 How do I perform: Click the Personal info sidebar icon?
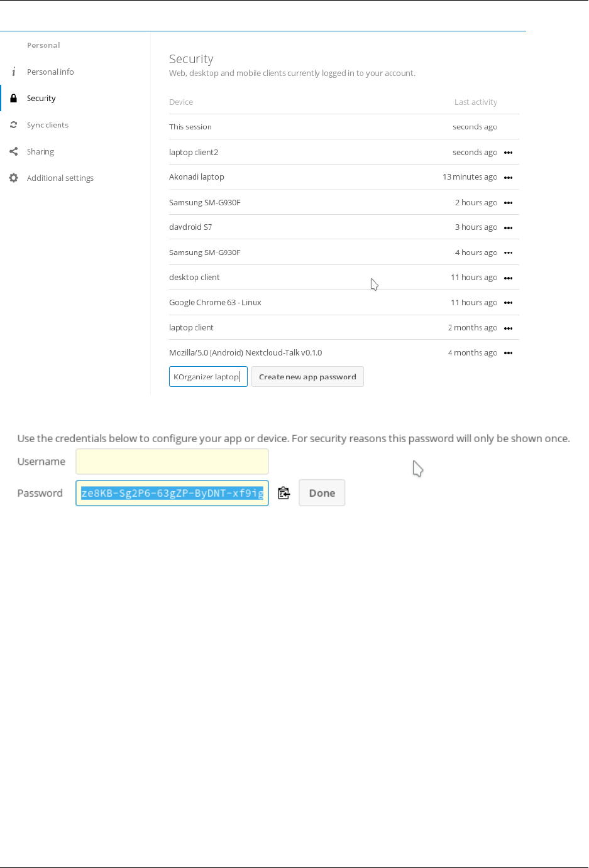14,72
